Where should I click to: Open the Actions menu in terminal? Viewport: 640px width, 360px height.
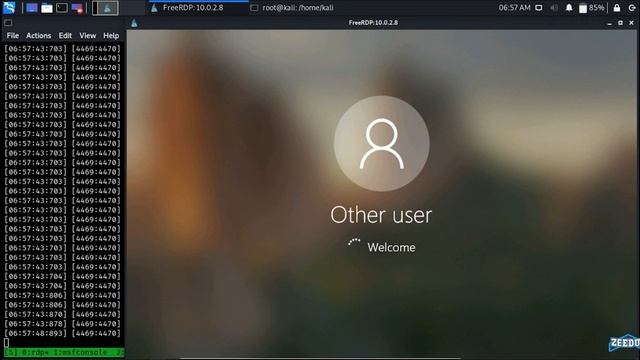pyautogui.click(x=39, y=36)
